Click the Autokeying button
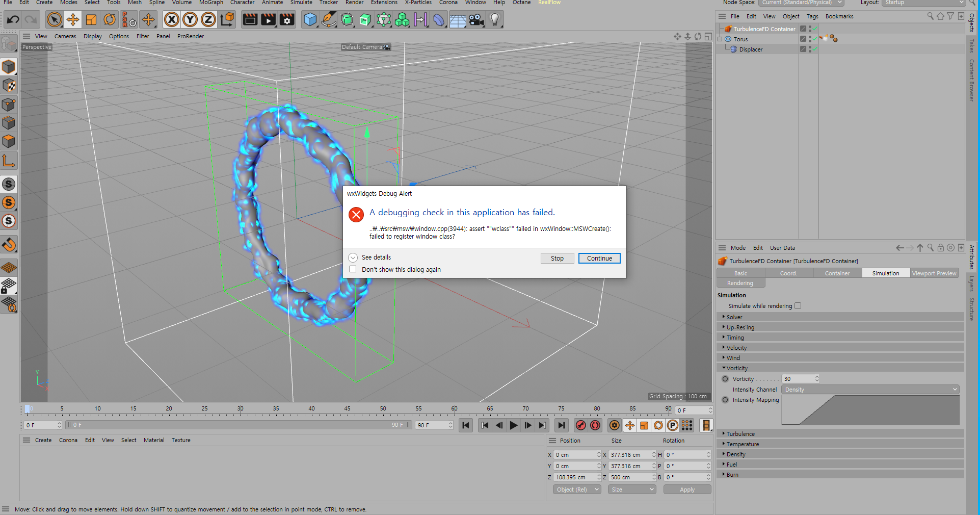The height and width of the screenshot is (515, 980). [x=595, y=425]
